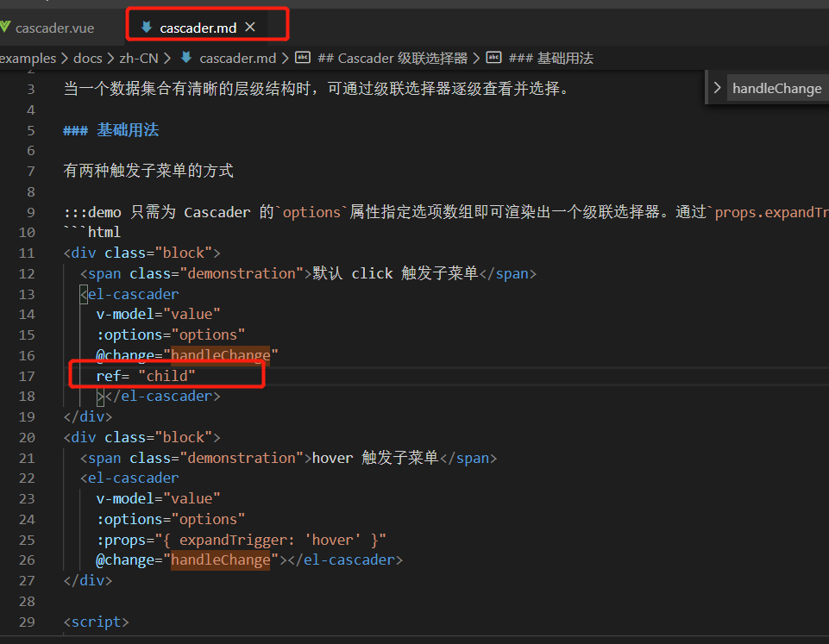Click the markdown arrow icon on cascader.md tab
The height and width of the screenshot is (644, 829).
click(x=147, y=27)
